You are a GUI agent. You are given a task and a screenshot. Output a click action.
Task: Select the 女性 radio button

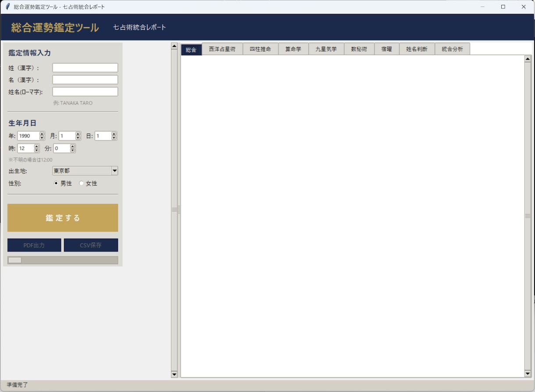coord(81,184)
